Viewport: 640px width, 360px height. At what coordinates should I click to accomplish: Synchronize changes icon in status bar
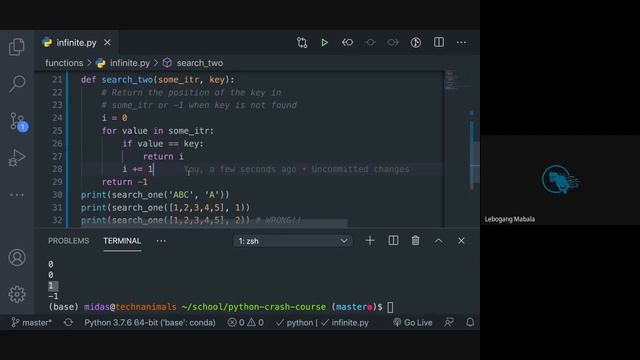(x=68, y=322)
